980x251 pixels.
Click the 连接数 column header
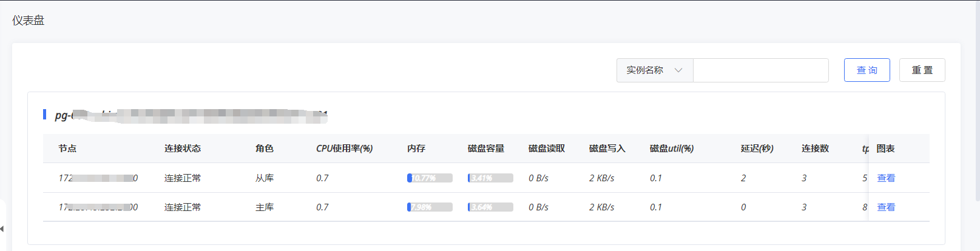tap(815, 149)
